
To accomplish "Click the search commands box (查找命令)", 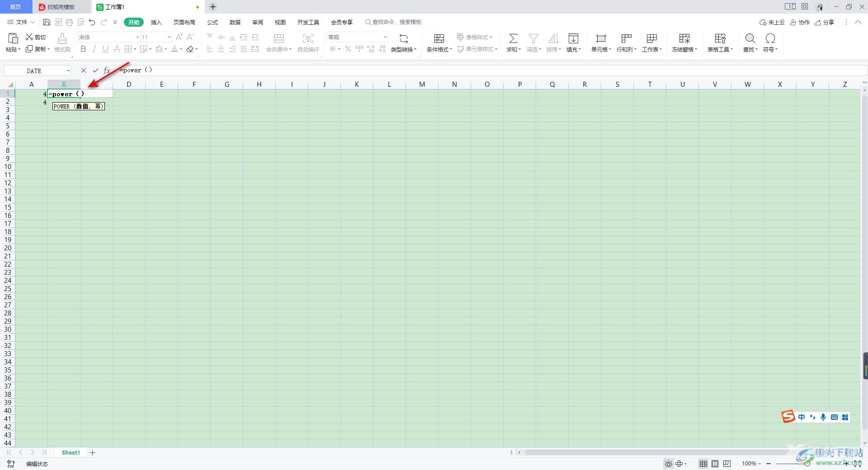I will point(393,22).
